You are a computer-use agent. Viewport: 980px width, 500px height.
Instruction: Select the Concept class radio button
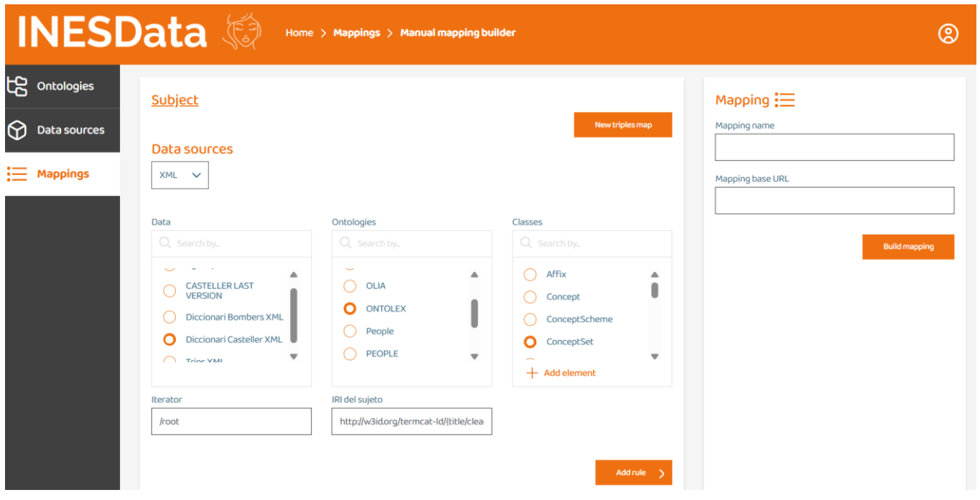(530, 297)
